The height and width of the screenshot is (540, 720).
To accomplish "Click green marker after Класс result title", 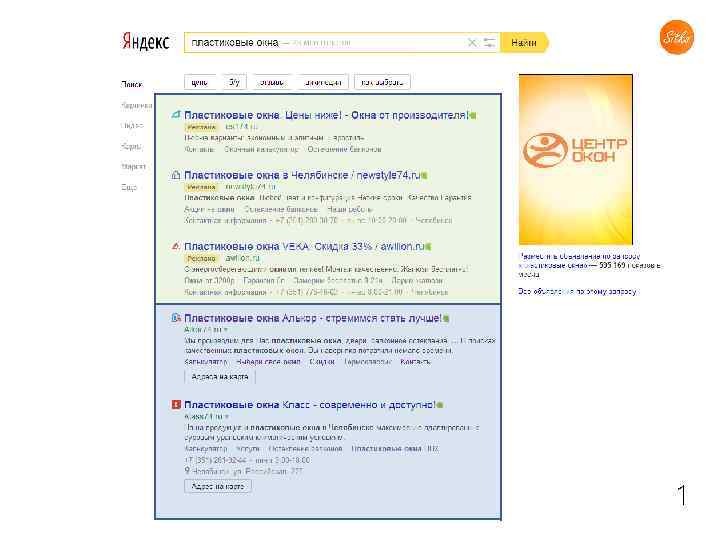I will point(440,405).
